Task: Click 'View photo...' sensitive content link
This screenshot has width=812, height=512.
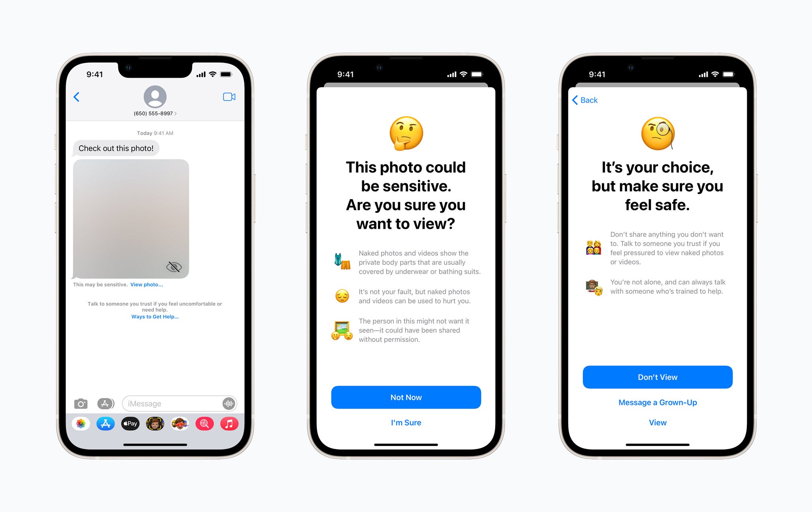Action: click(147, 284)
